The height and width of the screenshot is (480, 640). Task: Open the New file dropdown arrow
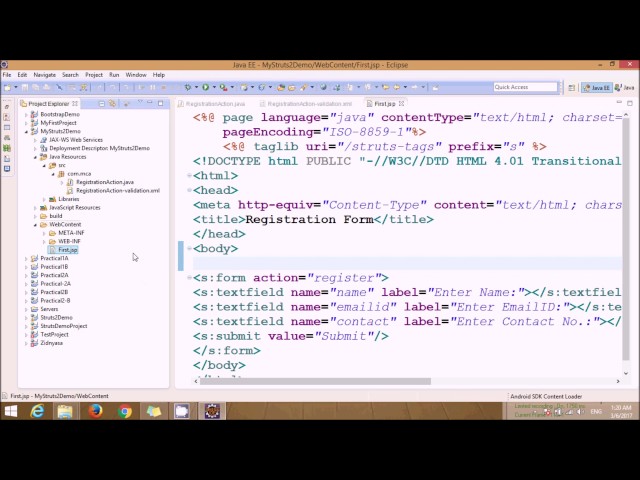click(16, 87)
